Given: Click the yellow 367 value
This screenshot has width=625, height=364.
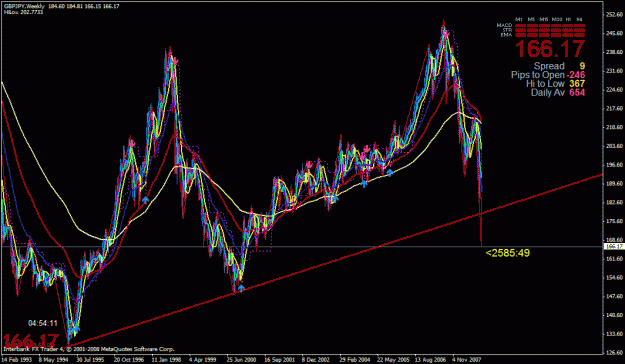Looking at the screenshot, I should [577, 83].
